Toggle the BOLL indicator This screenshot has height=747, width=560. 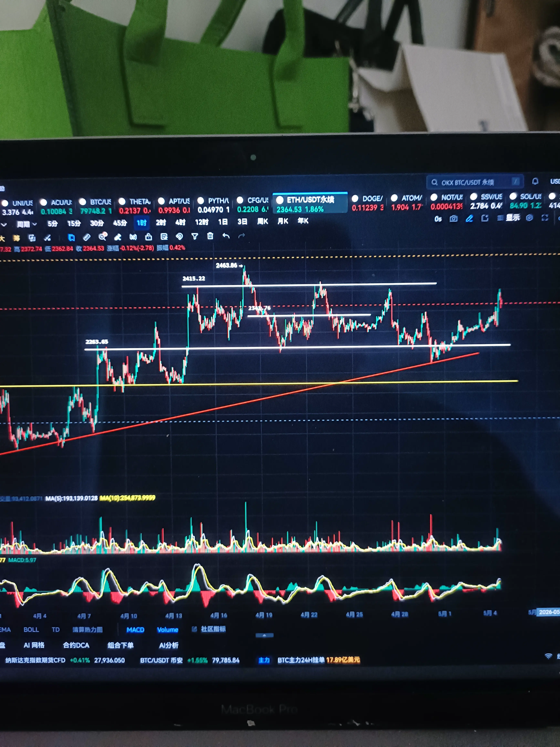click(x=31, y=630)
